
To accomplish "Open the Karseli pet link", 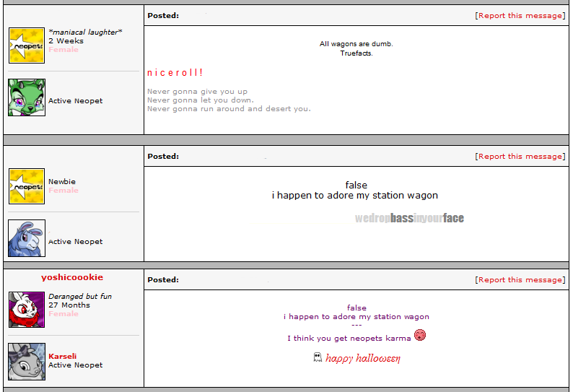I will click(x=63, y=356).
